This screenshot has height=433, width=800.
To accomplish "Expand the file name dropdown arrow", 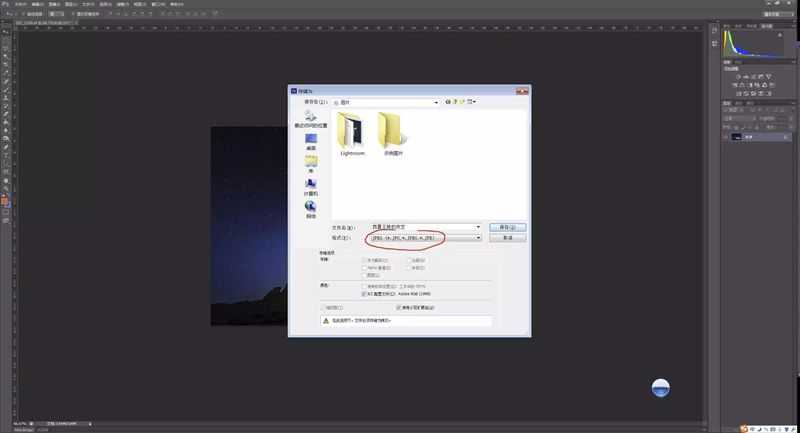I will coord(478,227).
